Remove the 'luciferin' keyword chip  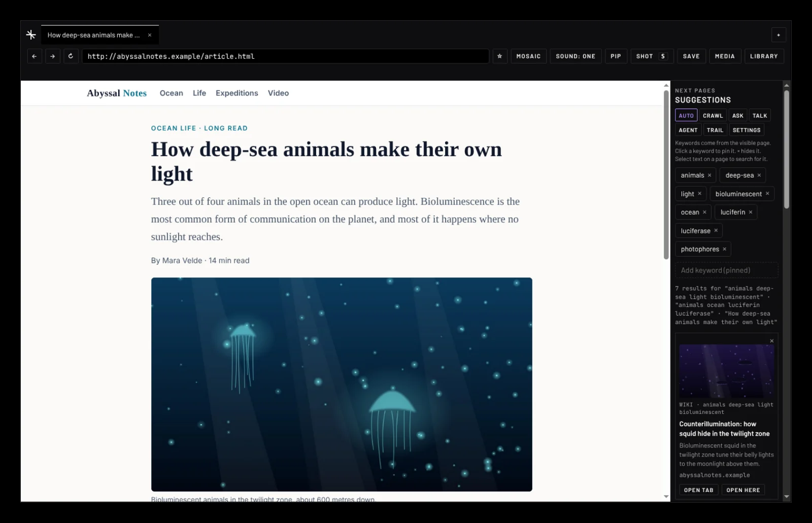751,212
